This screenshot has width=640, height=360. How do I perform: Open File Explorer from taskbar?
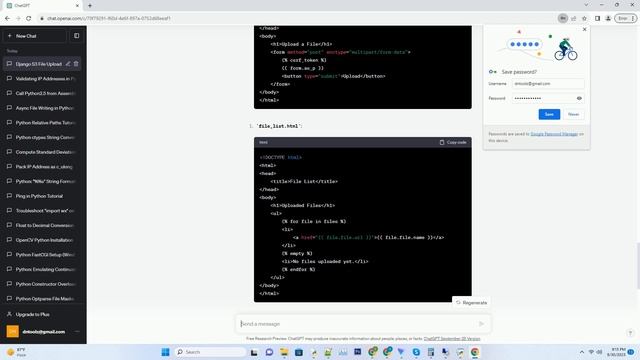pos(284,352)
